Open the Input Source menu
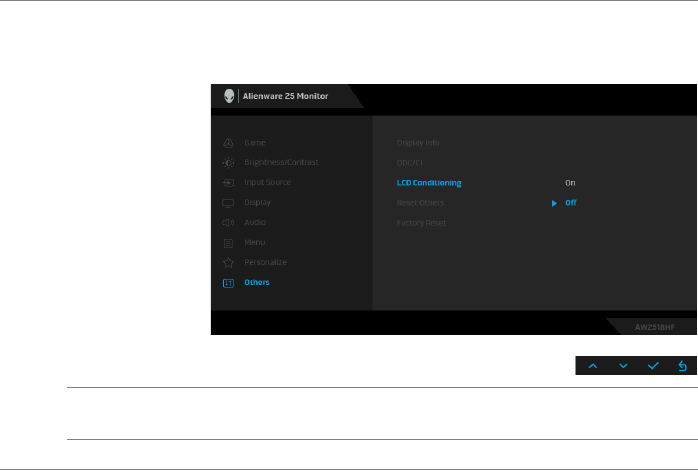Screen dimensions: 698x470 point(268,182)
